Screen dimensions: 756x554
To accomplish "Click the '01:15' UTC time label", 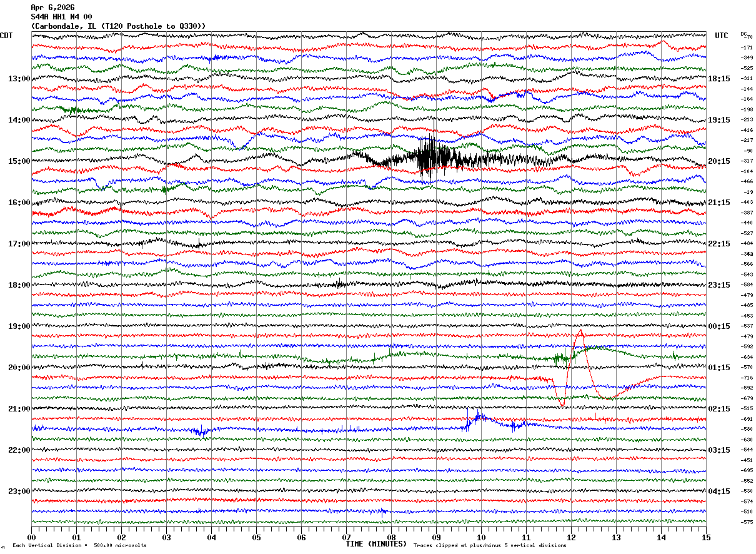I will [x=719, y=368].
